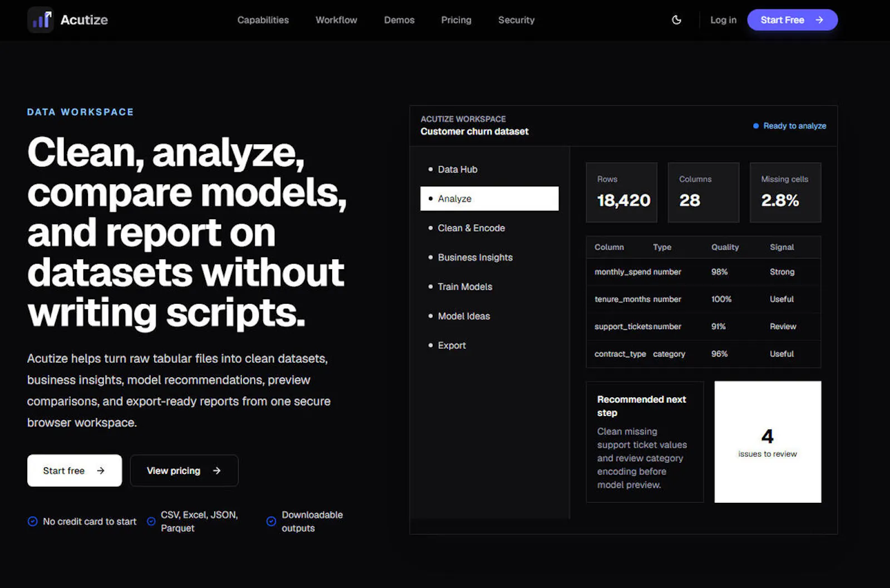Click the Ready to analyze status text
This screenshot has width=890, height=588.
click(x=794, y=126)
